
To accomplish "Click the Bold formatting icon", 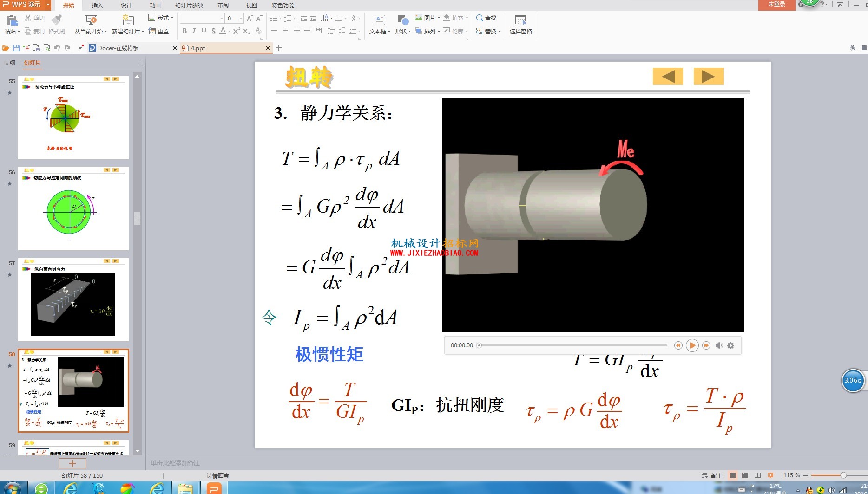I will tap(184, 31).
